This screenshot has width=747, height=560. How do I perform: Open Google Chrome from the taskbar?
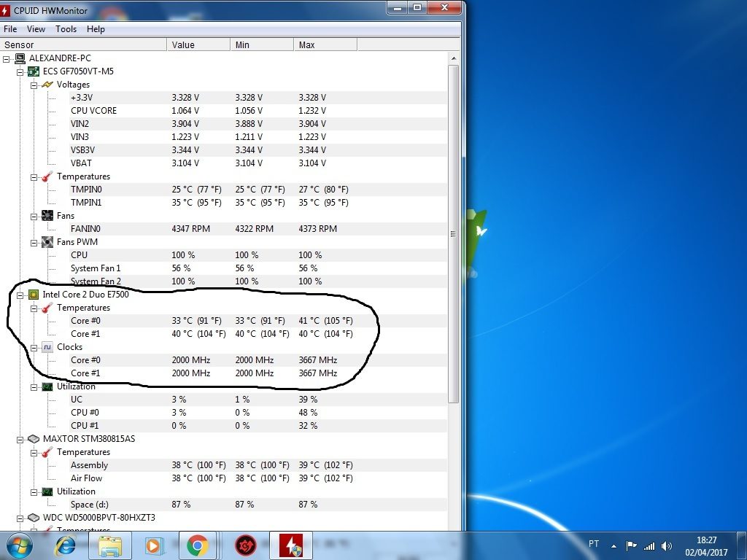[197, 545]
